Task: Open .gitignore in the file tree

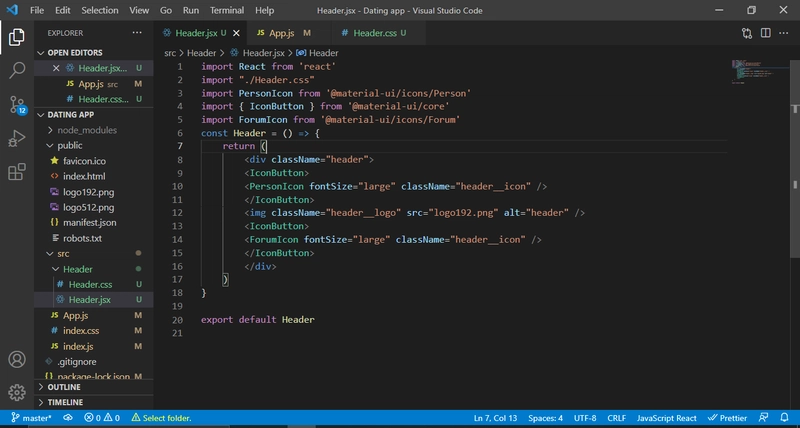Action: pyautogui.click(x=94, y=361)
